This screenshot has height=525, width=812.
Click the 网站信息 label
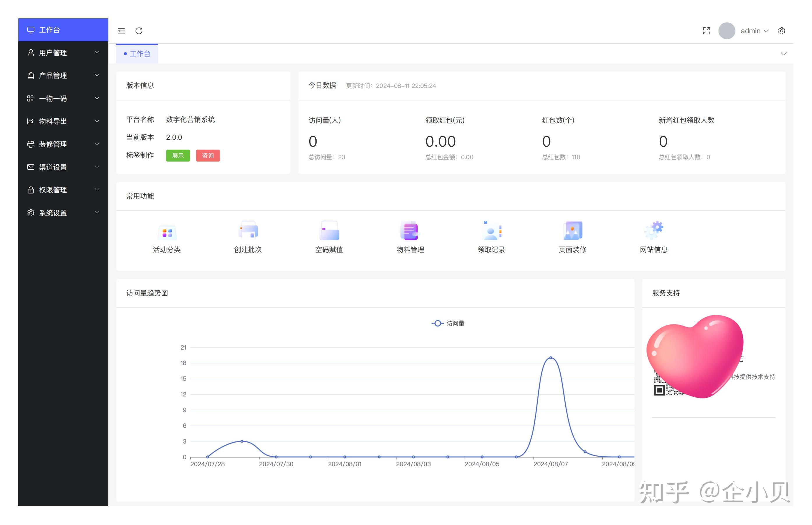point(654,249)
